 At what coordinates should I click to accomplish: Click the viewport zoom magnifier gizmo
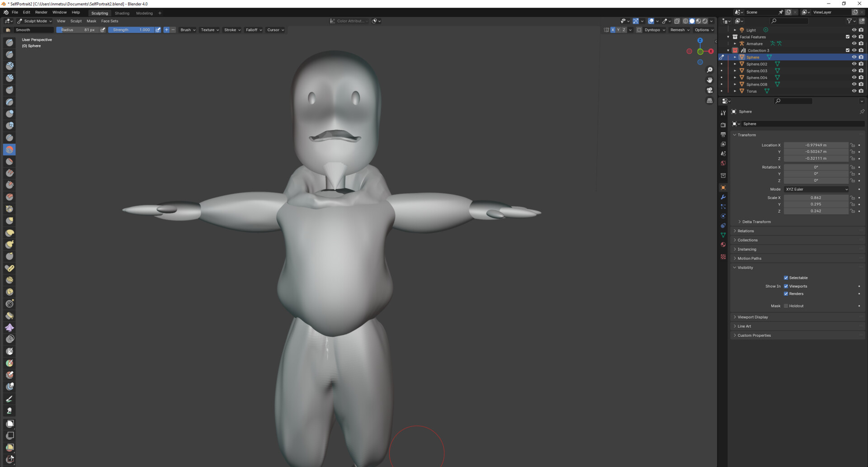pos(709,70)
